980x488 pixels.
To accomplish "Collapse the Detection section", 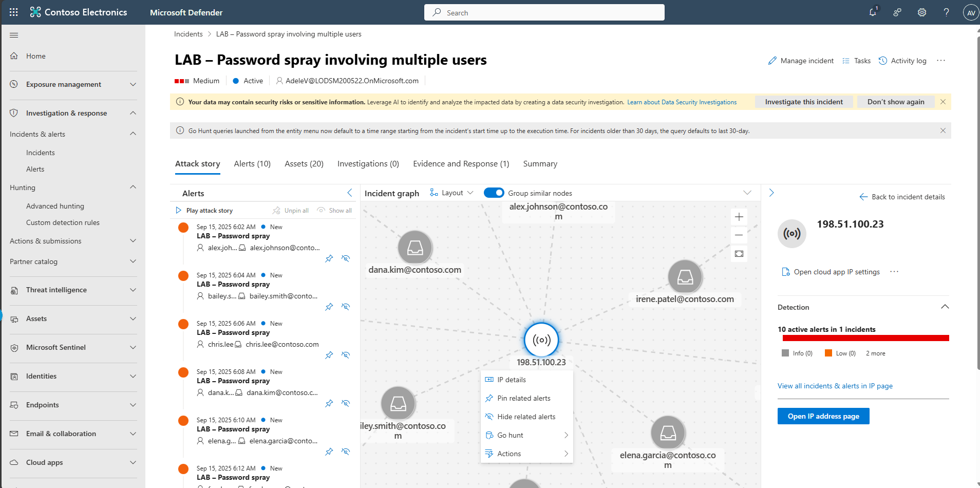I will pos(945,307).
